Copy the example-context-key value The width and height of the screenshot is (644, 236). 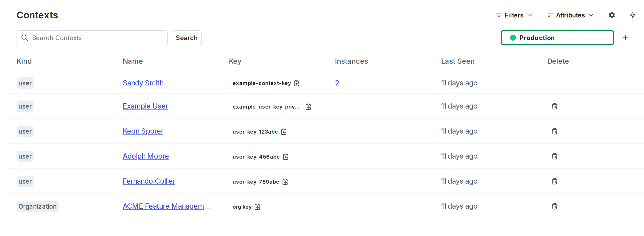(296, 83)
